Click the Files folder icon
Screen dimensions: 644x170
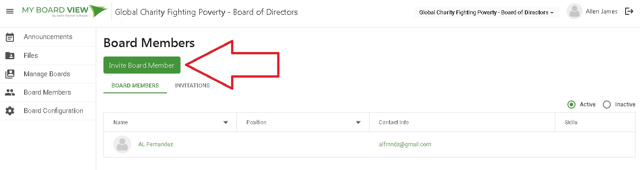click(x=9, y=56)
